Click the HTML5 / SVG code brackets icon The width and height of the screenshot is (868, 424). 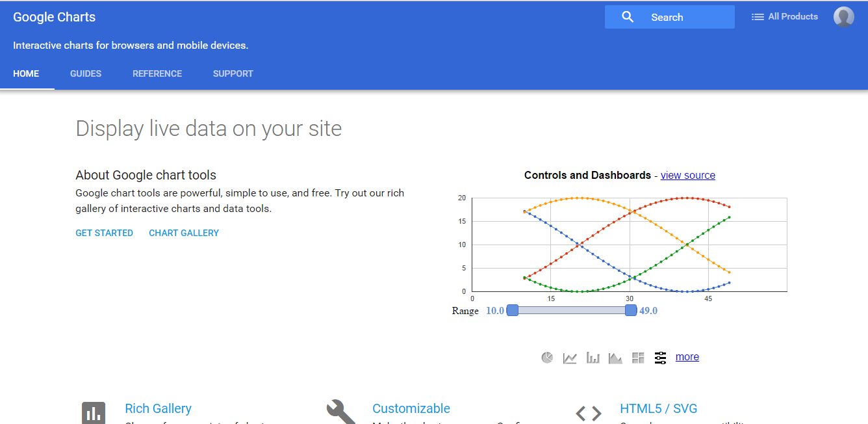click(x=589, y=413)
